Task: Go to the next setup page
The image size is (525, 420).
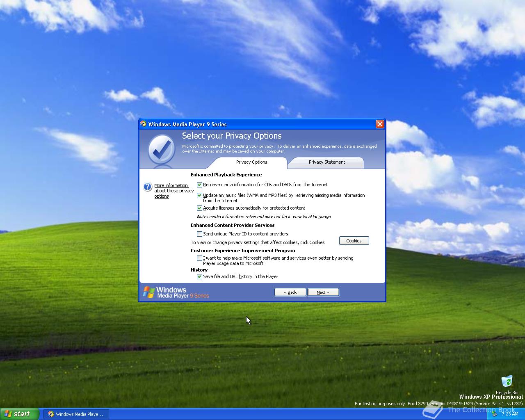Action: click(x=323, y=292)
